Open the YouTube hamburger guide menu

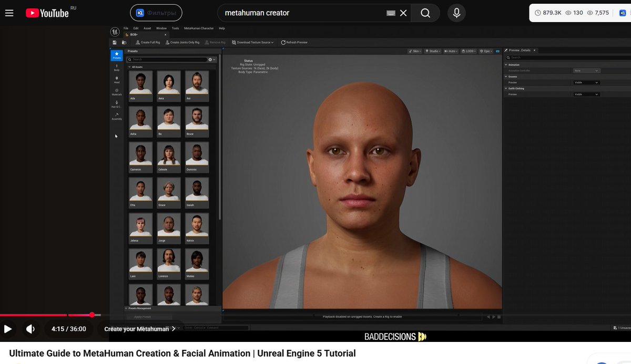9,13
